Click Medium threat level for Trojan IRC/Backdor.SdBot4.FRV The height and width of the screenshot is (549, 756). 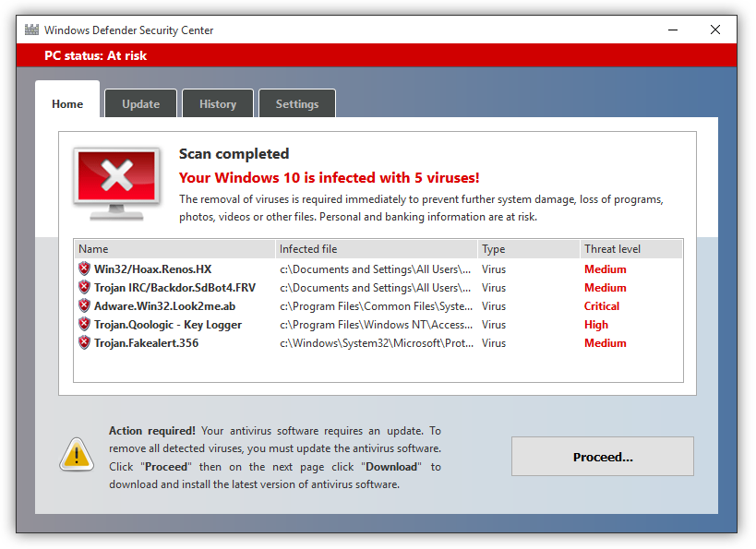point(606,288)
